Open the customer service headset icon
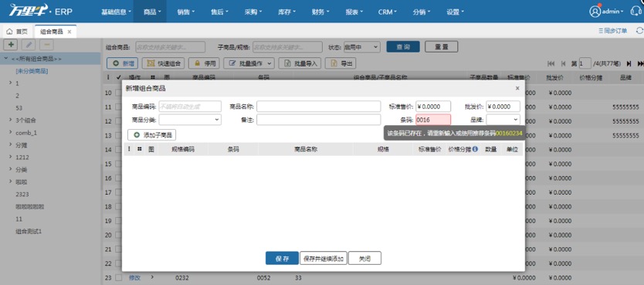 pyautogui.click(x=636, y=11)
